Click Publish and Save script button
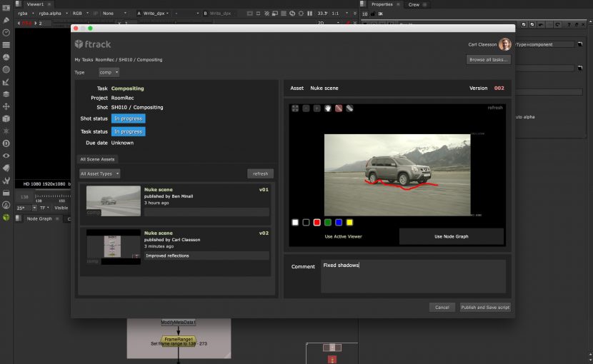Screen dimensions: 593x364 click(485, 308)
